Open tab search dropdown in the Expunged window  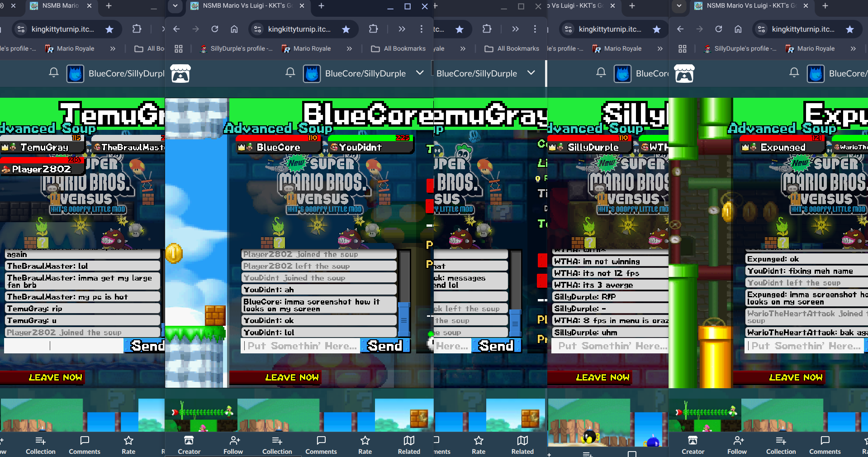click(679, 6)
